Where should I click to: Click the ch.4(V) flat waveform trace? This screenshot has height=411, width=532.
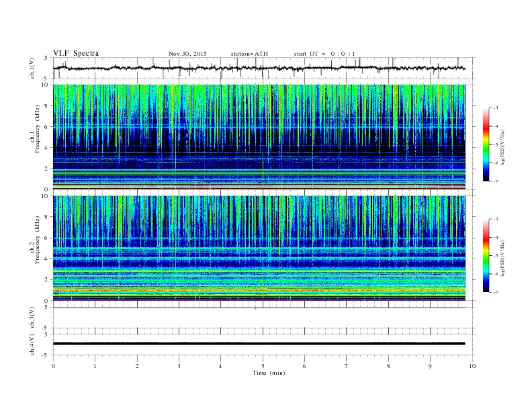(259, 344)
